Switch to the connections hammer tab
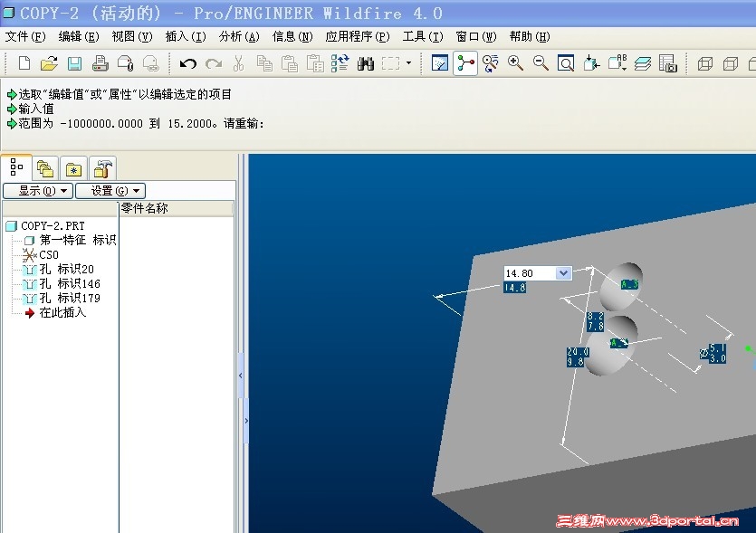 [102, 168]
